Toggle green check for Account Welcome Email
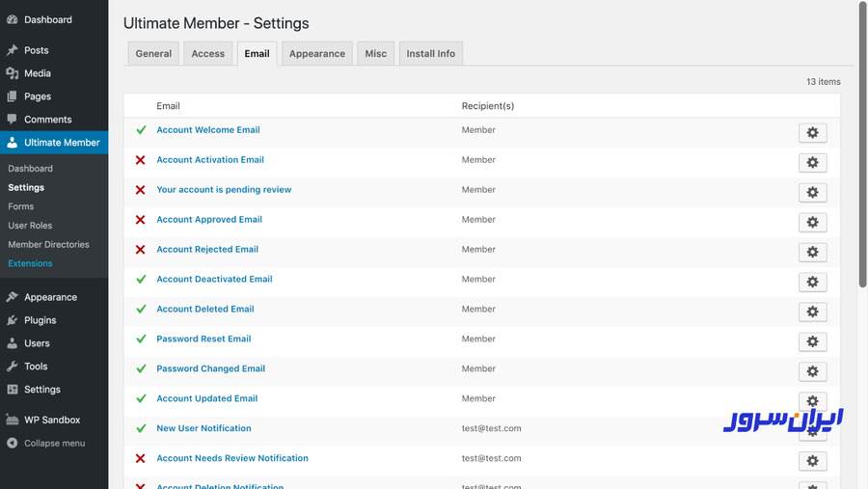 click(141, 130)
